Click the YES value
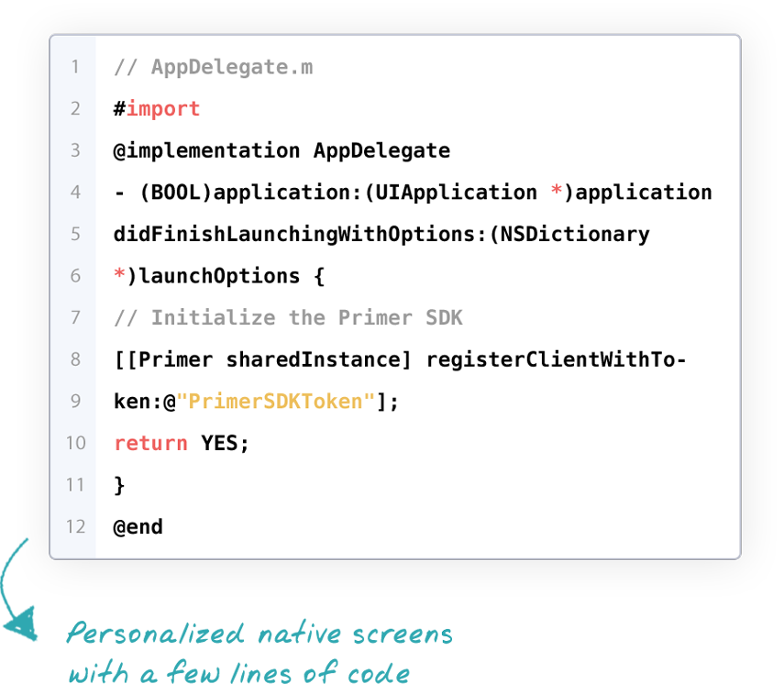The height and width of the screenshot is (684, 784). [219, 443]
